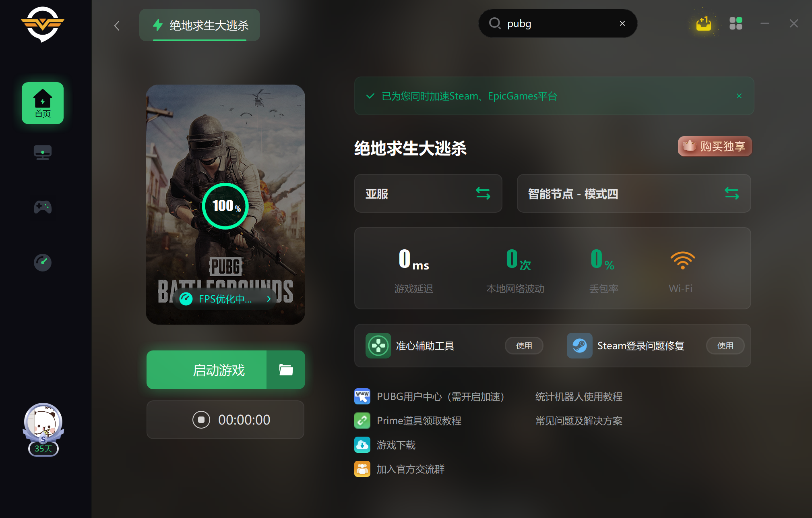Use the 准心辅助工具 crosshair tool

[x=524, y=346]
